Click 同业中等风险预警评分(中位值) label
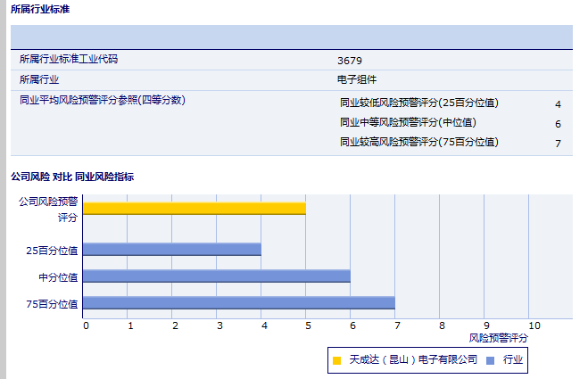Image resolution: width=588 pixels, height=379 pixels. 408,122
